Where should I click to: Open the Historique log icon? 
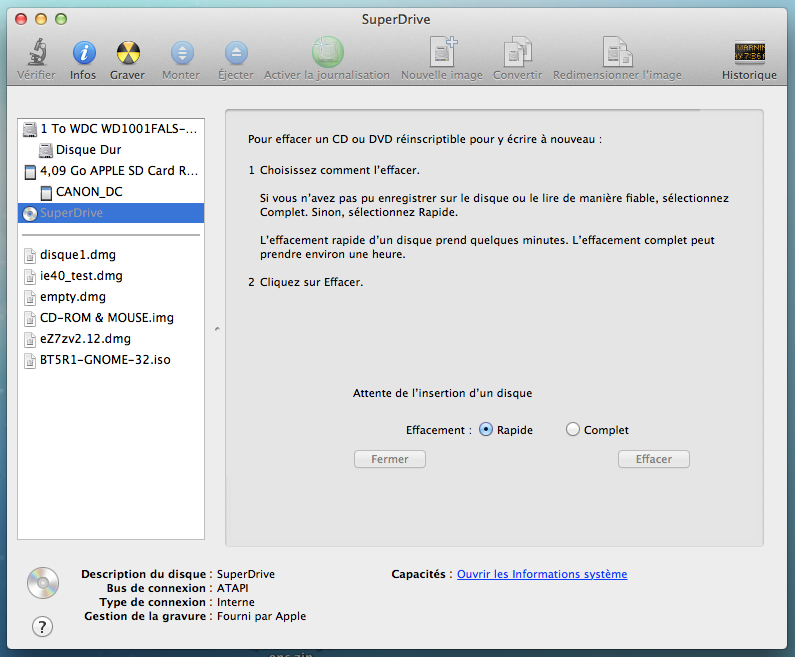click(749, 52)
